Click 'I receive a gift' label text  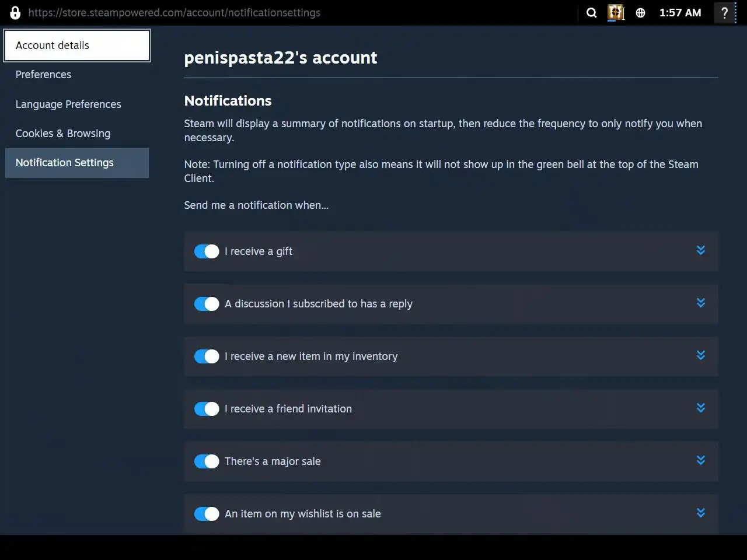point(259,251)
